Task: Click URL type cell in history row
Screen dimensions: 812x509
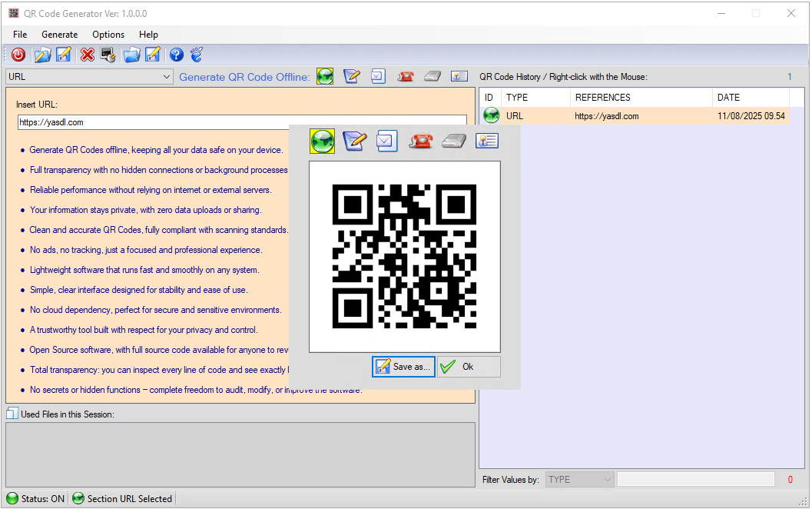Action: (515, 116)
